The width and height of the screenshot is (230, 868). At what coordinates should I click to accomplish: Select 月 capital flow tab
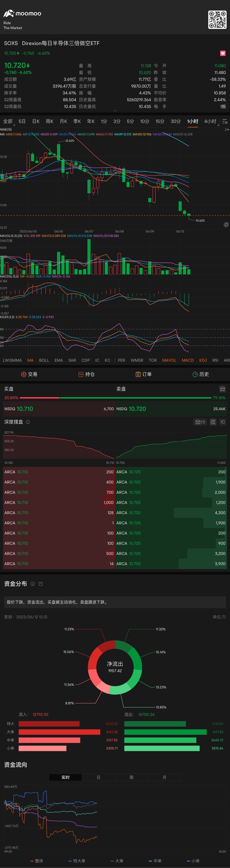164,777
